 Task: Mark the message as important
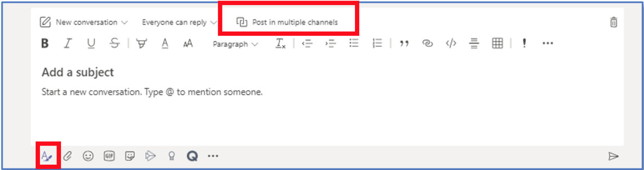pos(524,43)
